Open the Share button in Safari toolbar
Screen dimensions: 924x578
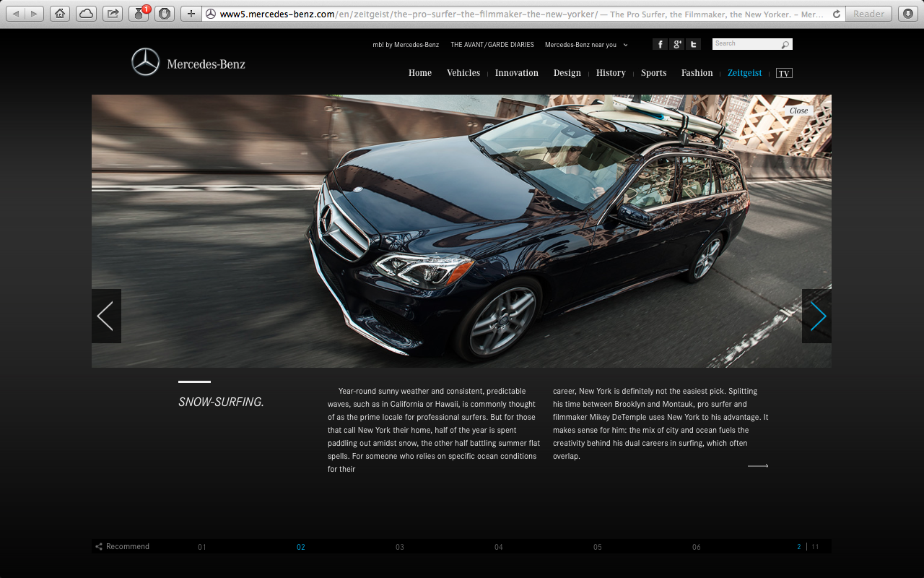click(112, 14)
